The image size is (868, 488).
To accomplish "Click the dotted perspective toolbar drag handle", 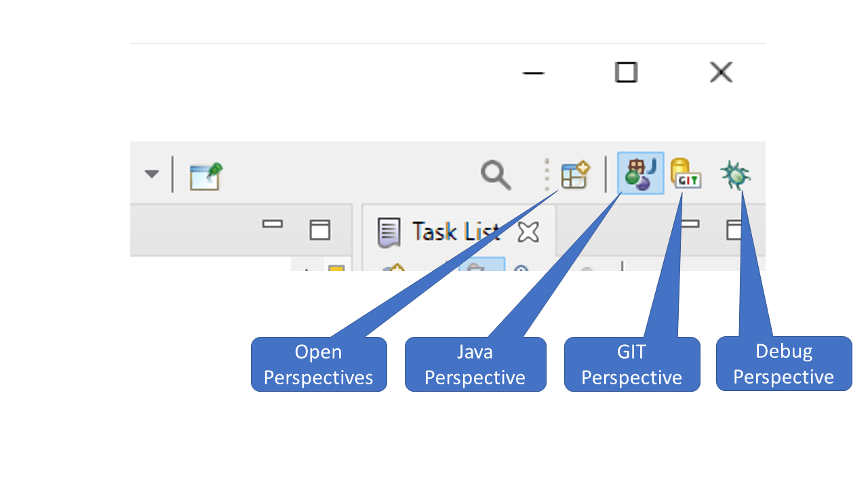I will tap(547, 175).
